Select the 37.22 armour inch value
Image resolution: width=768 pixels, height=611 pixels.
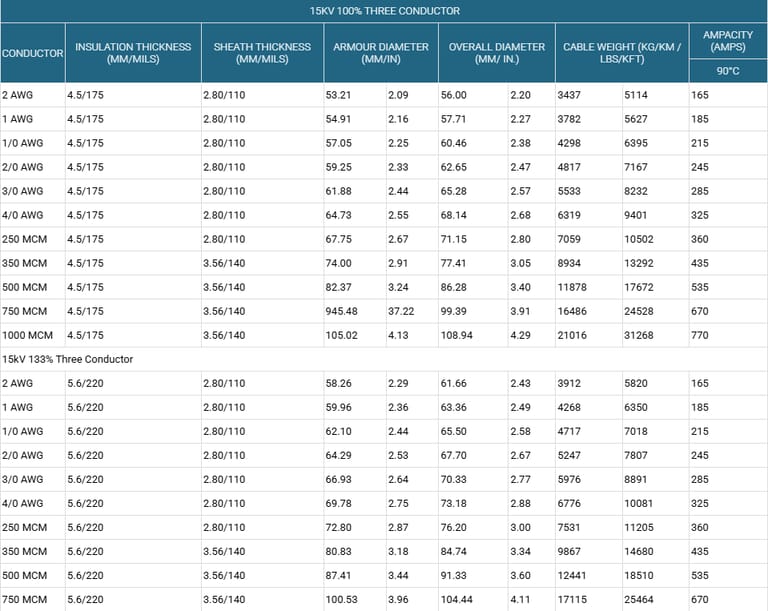pos(402,311)
